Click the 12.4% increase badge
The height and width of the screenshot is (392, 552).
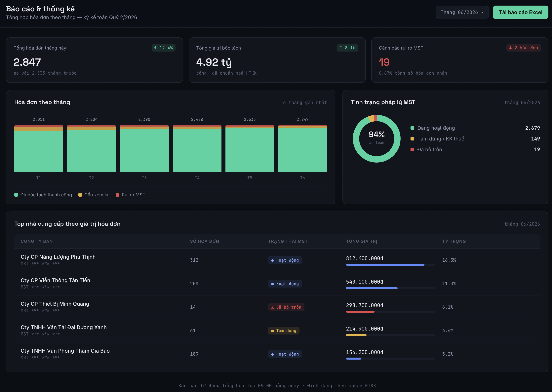tap(163, 48)
